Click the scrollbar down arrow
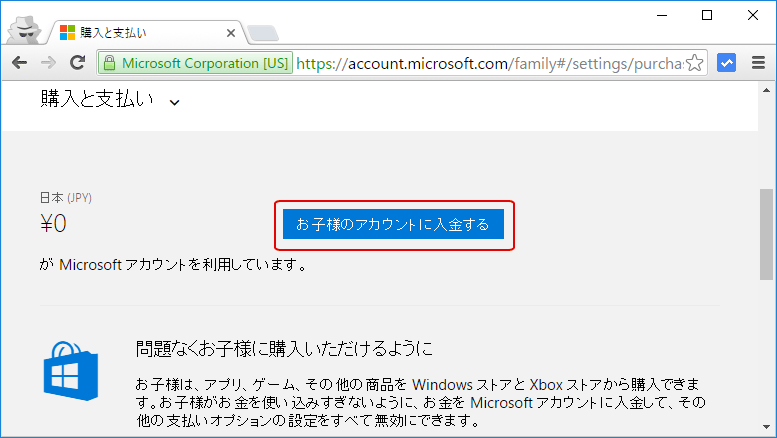 [767, 427]
